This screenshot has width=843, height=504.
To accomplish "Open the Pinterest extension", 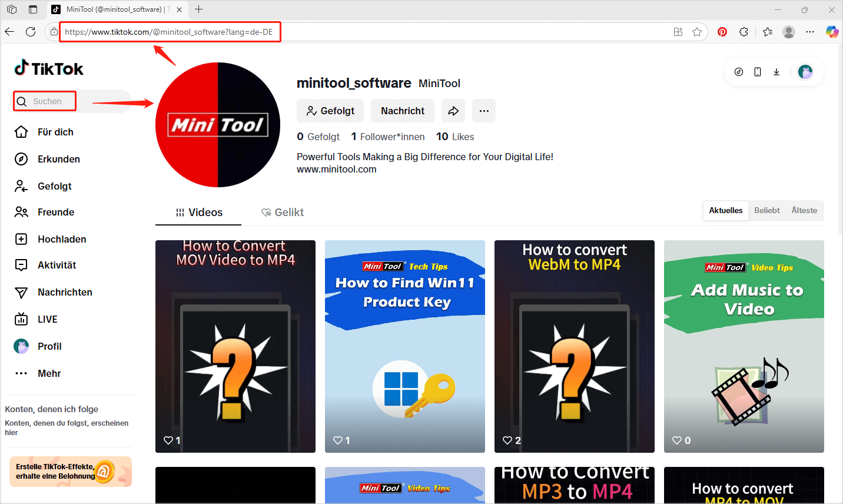I will click(x=722, y=32).
